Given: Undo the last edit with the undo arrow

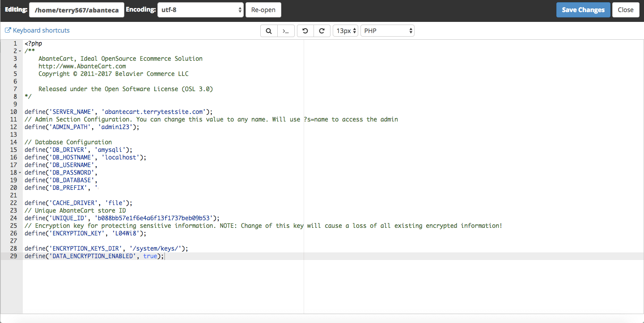Looking at the screenshot, I should [x=305, y=31].
